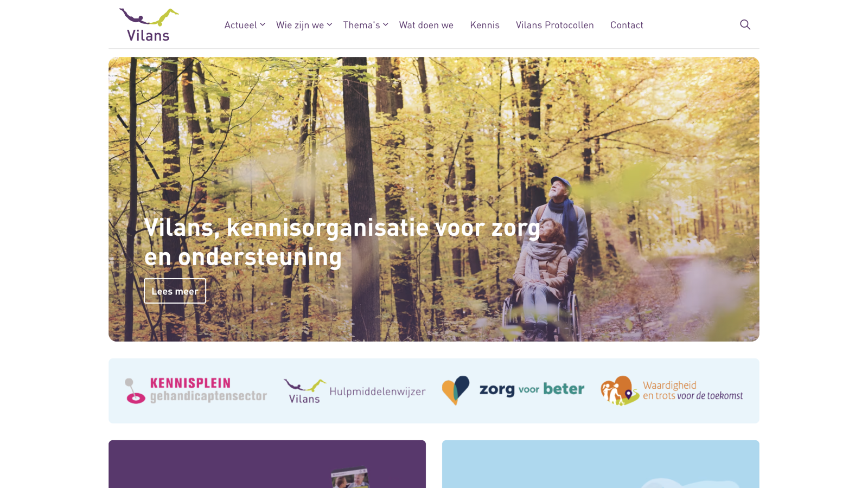Open Vilans Protocollen menu item
868x488 pixels.
tap(554, 25)
